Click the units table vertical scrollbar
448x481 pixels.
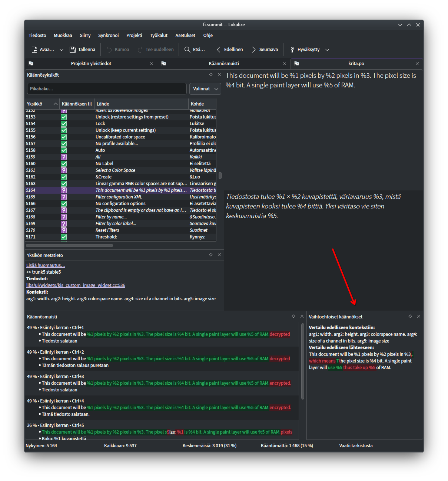220,175
